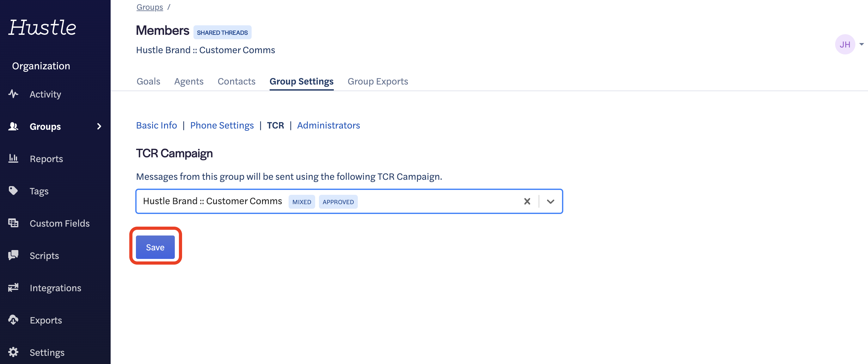This screenshot has height=364, width=868.
Task: Open Scripts in the sidebar
Action: [x=44, y=255]
